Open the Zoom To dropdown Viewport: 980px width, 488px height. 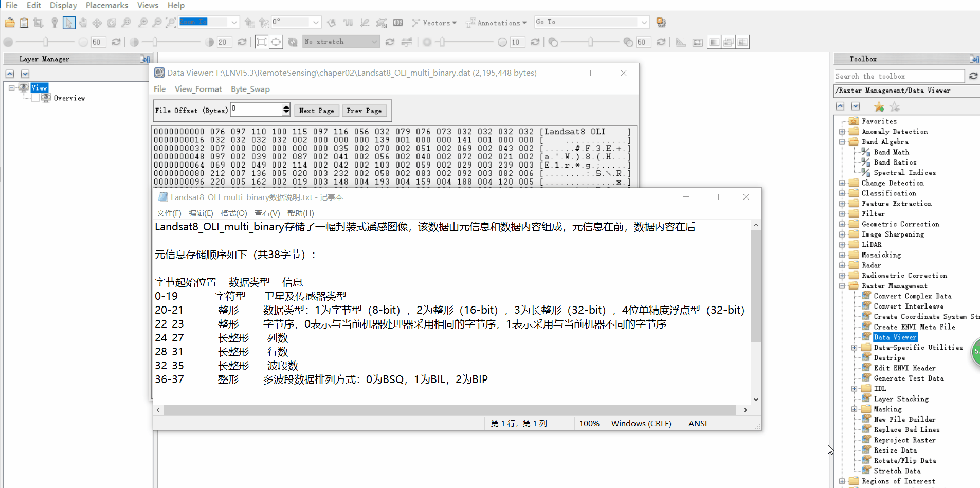coord(234,22)
